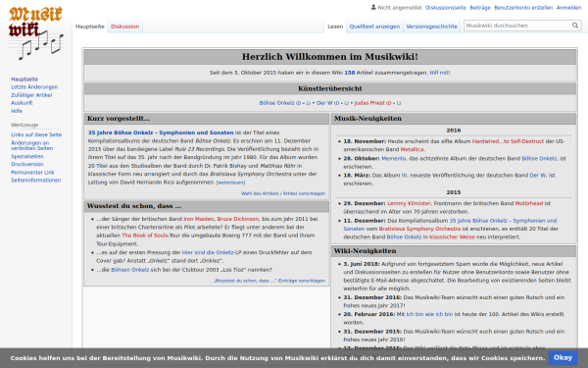Screen dimensions: 588x368
Task: Open Änderungen an verlinkten Seiten
Action: click(x=32, y=145)
